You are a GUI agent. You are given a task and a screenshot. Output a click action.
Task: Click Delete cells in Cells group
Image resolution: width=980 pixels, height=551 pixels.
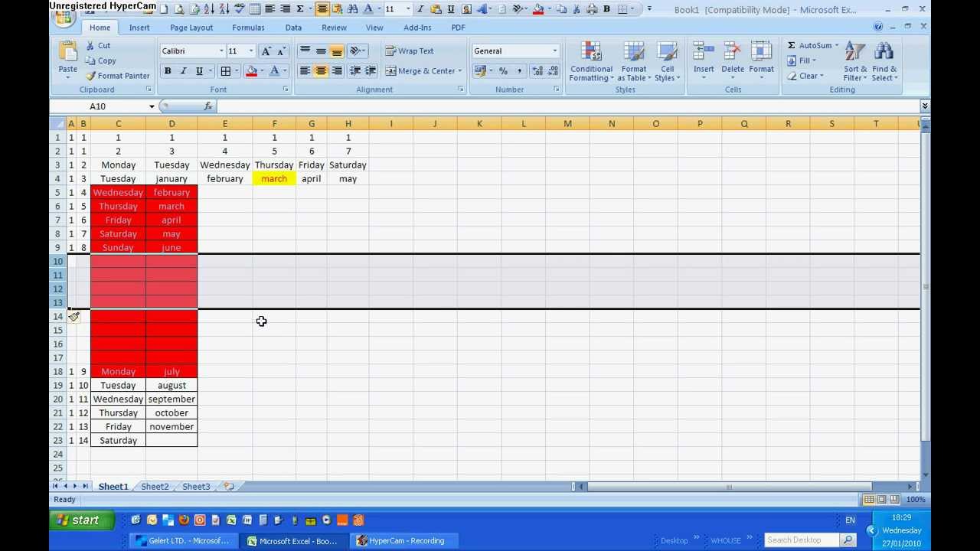point(733,60)
